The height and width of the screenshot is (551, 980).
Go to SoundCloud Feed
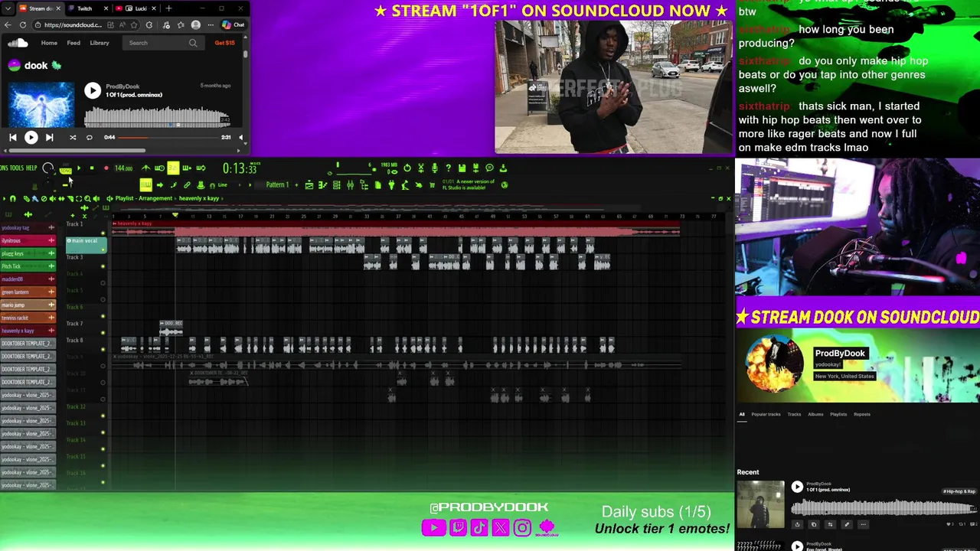[x=73, y=43]
